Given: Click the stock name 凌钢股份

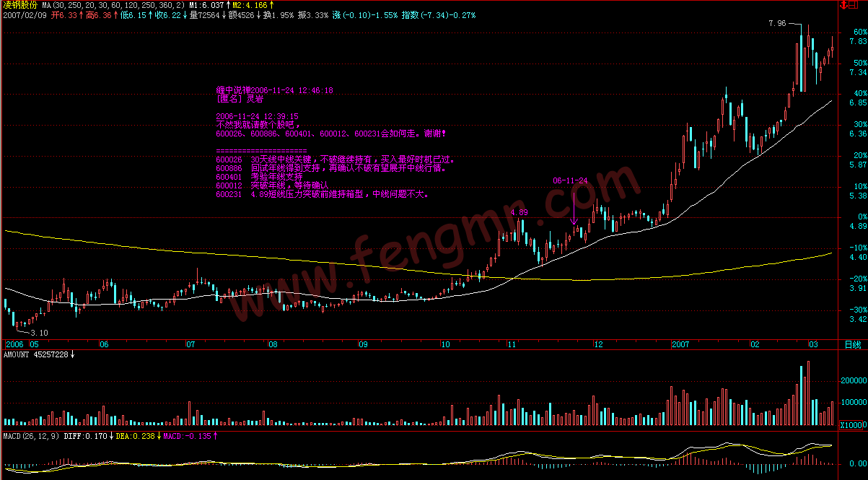Looking at the screenshot, I should (19, 5).
